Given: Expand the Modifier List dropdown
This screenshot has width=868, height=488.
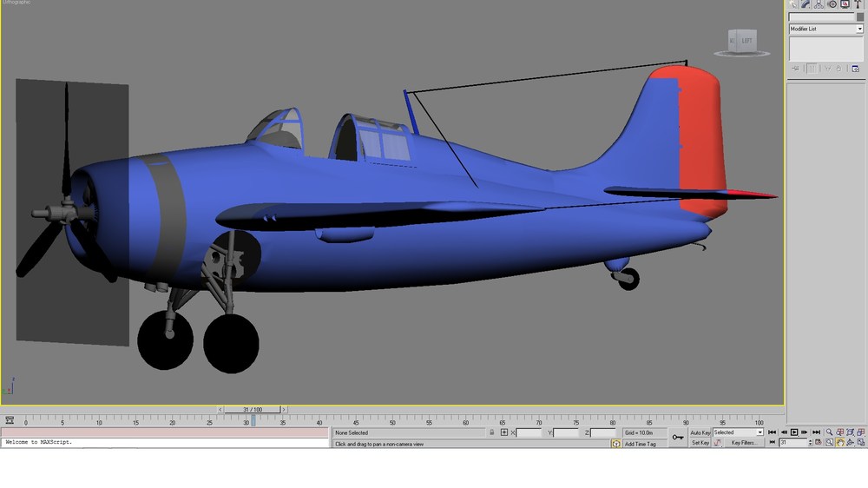Looking at the screenshot, I should pyautogui.click(x=826, y=29).
